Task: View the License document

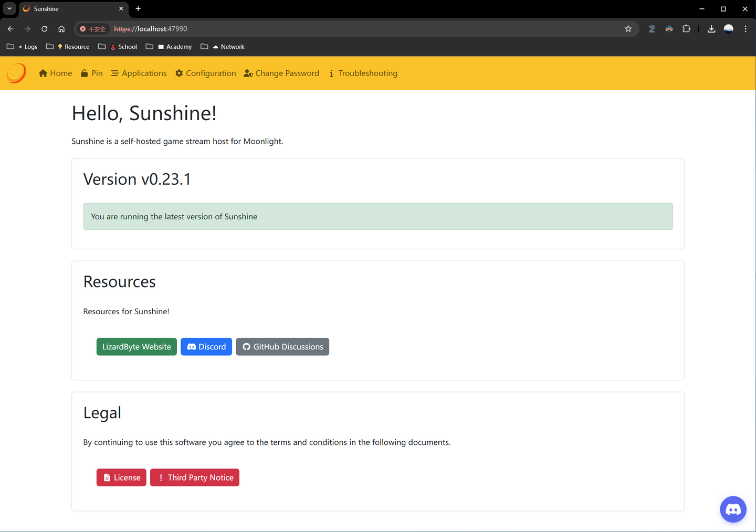Action: point(121,477)
